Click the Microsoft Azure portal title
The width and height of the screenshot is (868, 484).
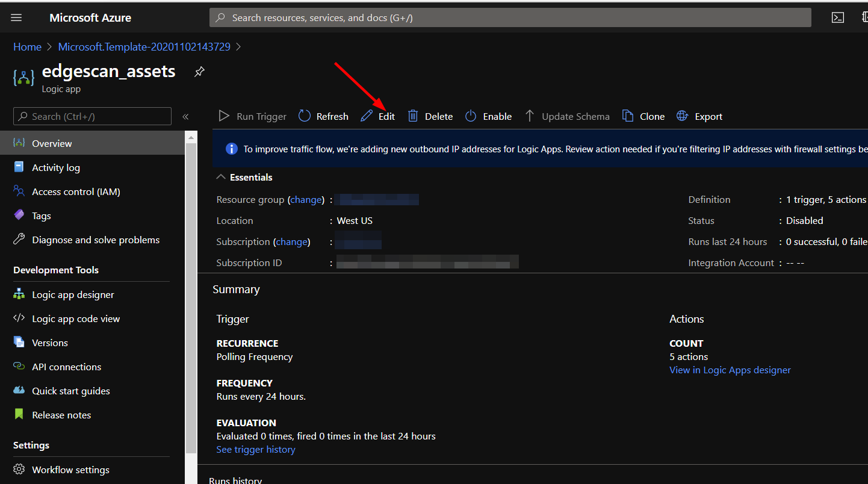point(90,17)
